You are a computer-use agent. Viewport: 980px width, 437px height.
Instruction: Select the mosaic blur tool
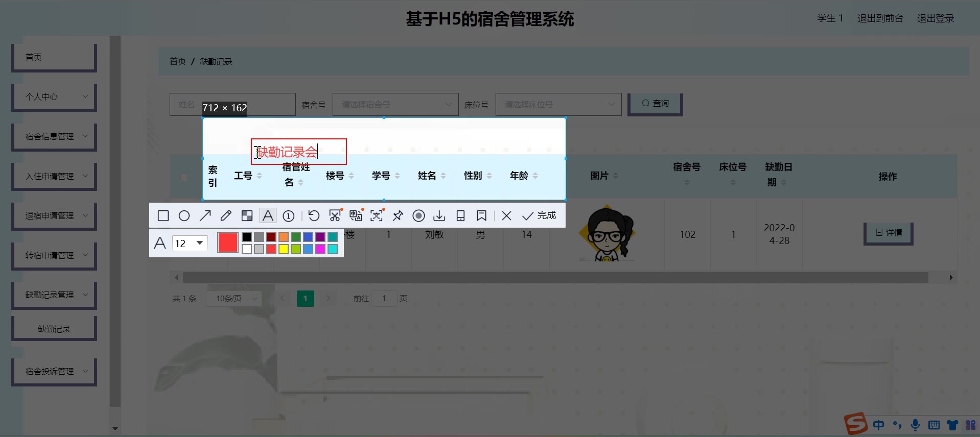pyautogui.click(x=247, y=216)
